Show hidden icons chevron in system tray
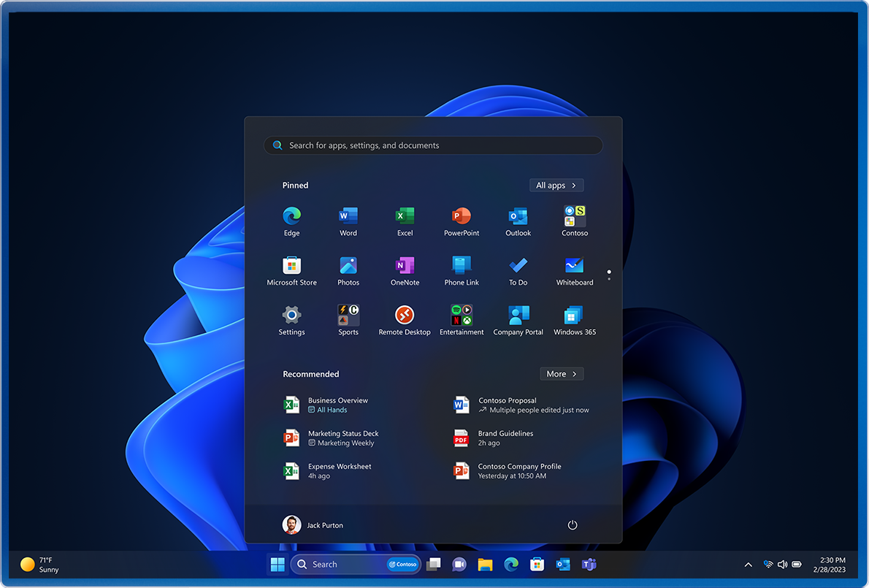This screenshot has width=869, height=588. (x=748, y=565)
